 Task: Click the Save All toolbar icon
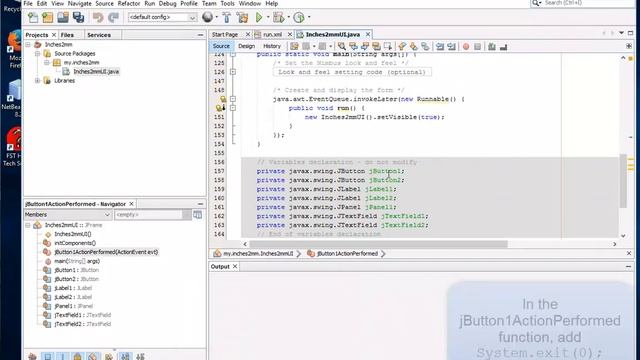(x=78, y=17)
